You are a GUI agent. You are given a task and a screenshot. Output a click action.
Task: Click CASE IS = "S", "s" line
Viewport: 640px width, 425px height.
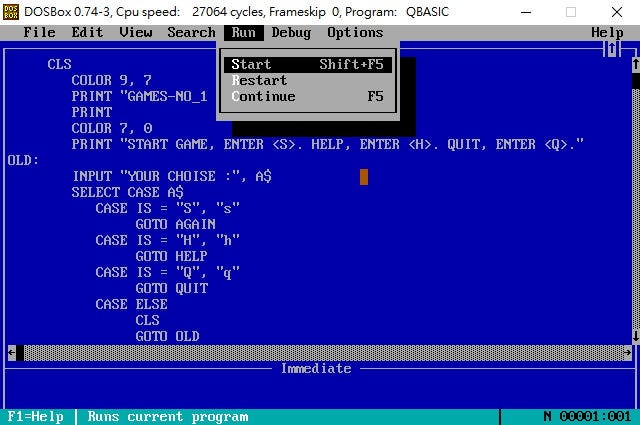(167, 208)
